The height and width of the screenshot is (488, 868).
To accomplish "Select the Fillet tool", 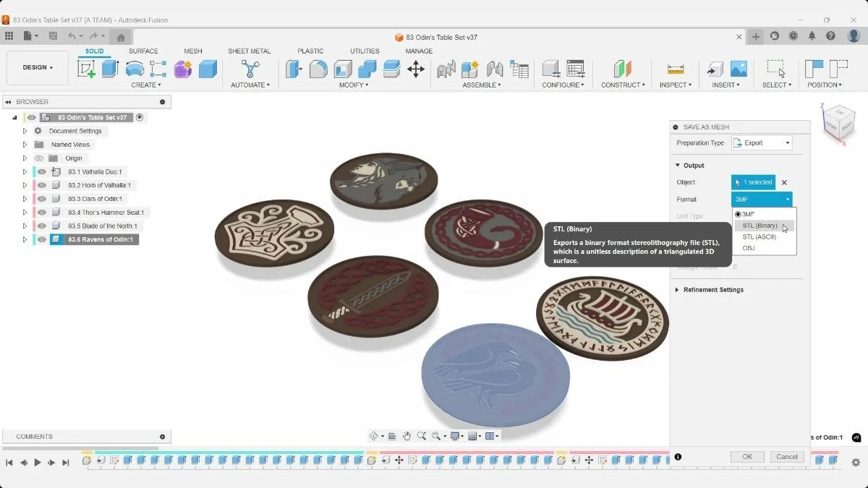I will point(318,69).
